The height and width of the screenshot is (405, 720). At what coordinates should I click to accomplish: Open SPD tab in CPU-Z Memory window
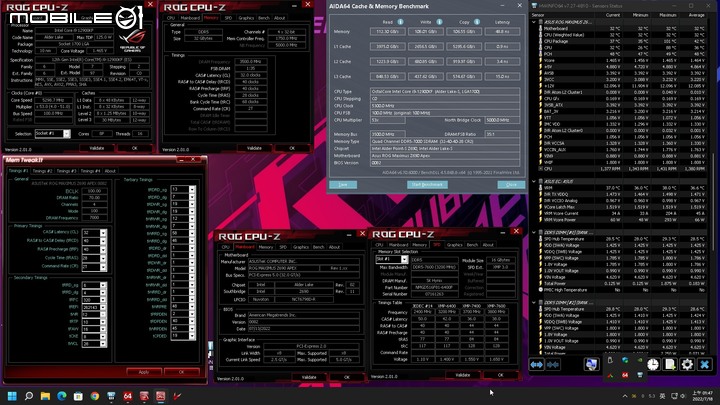click(x=228, y=18)
